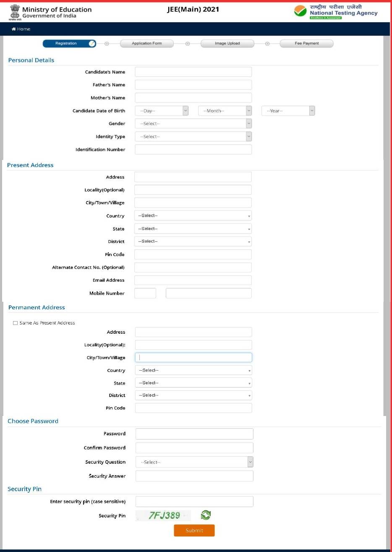Click the National Testing Agency logo
The image size is (392, 552).
300,11
